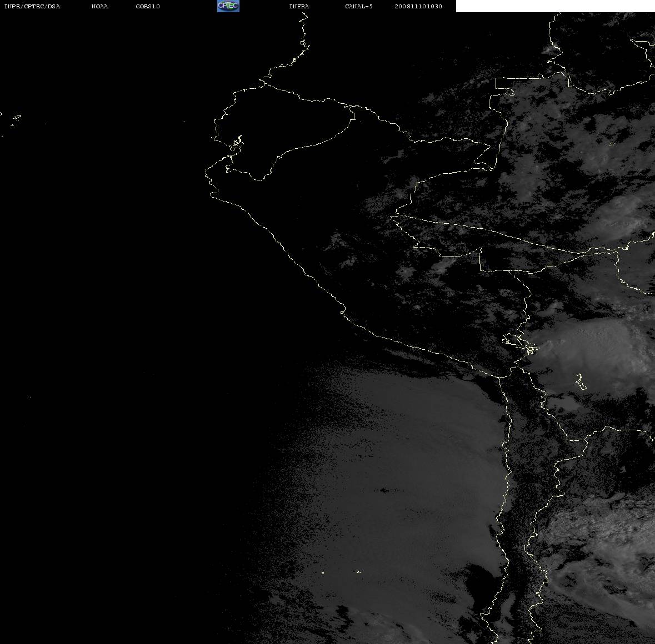Click the INPE/CPTEC/DSA header label
The image size is (655, 644).
point(32,6)
